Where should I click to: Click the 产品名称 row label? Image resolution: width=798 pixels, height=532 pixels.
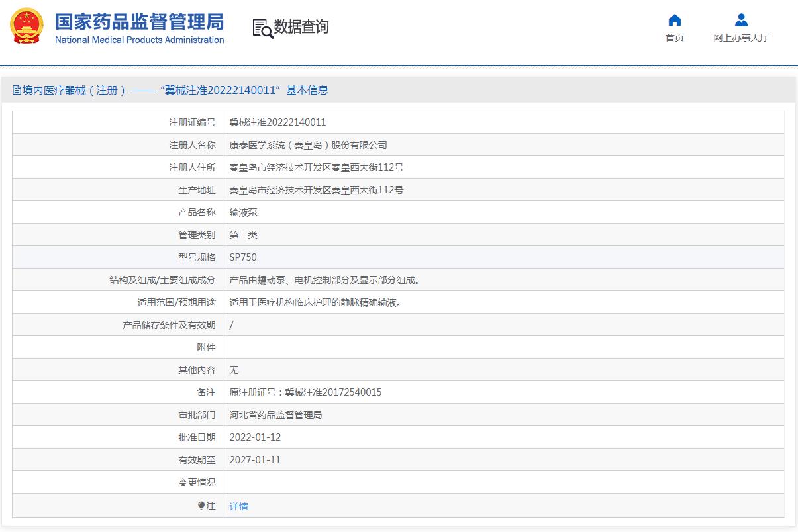197,212
